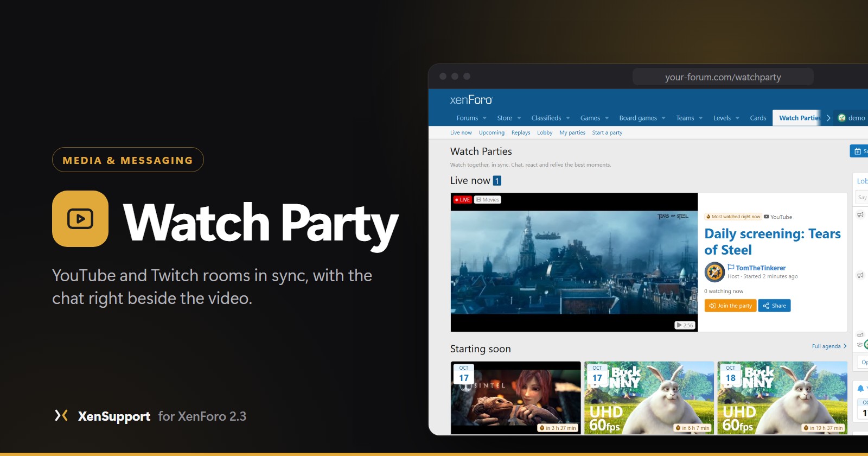
Task: Open the Upcoming sub-navigation link
Action: (492, 132)
